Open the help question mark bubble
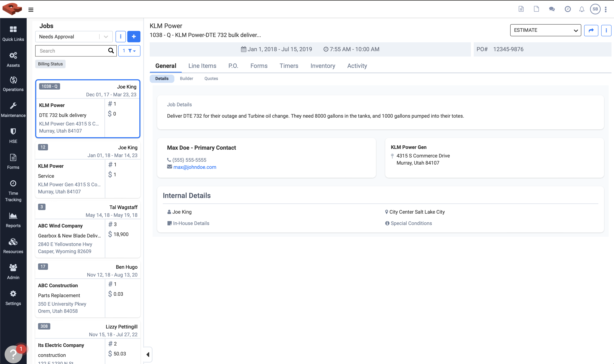 13,354
